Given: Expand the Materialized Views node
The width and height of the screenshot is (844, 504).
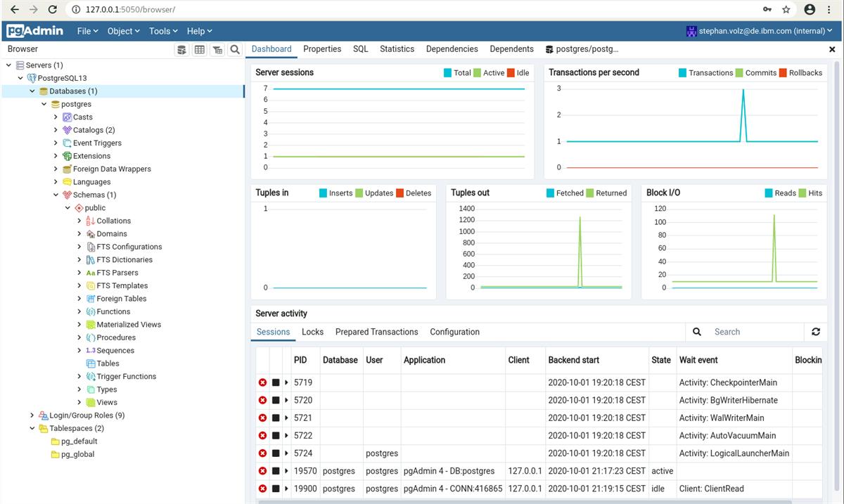Looking at the screenshot, I should [x=79, y=325].
